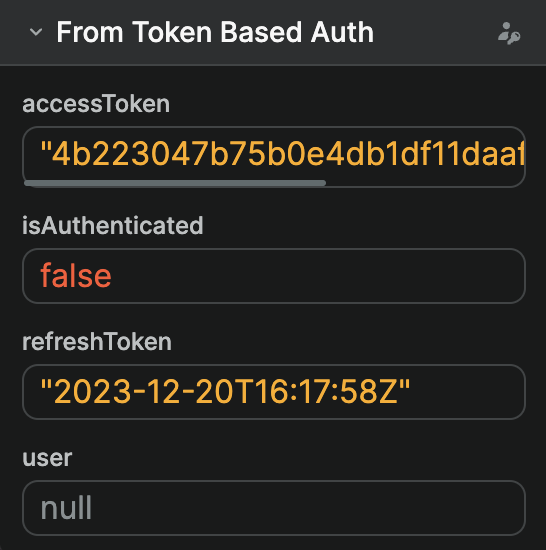Focus the refreshToken value field
Screen dimensions: 546x550
[x=274, y=392]
